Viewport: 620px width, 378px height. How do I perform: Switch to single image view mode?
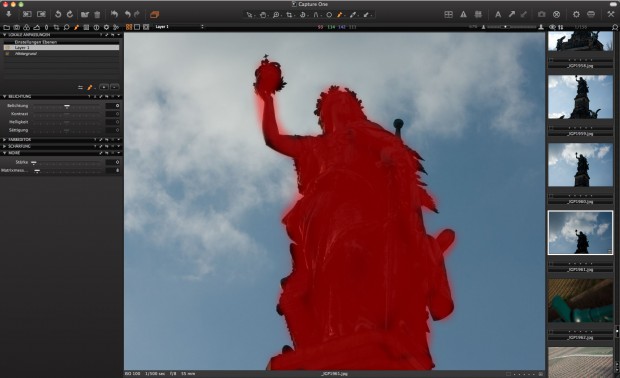coord(137,27)
